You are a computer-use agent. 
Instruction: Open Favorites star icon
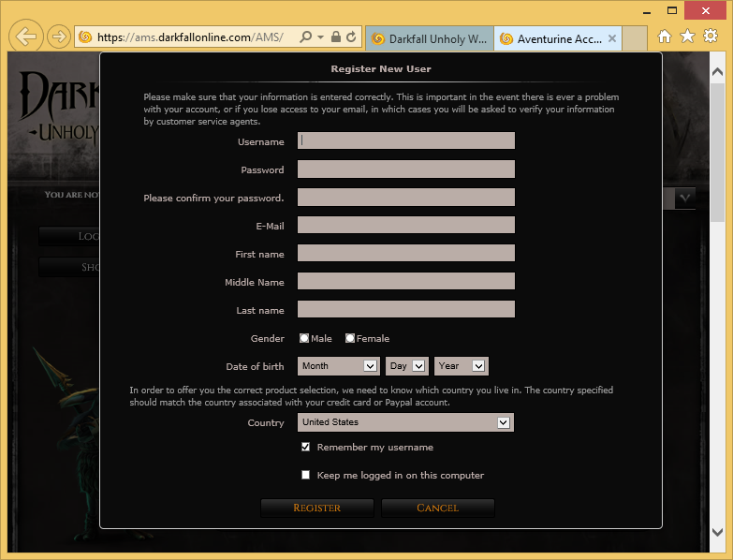tap(687, 36)
